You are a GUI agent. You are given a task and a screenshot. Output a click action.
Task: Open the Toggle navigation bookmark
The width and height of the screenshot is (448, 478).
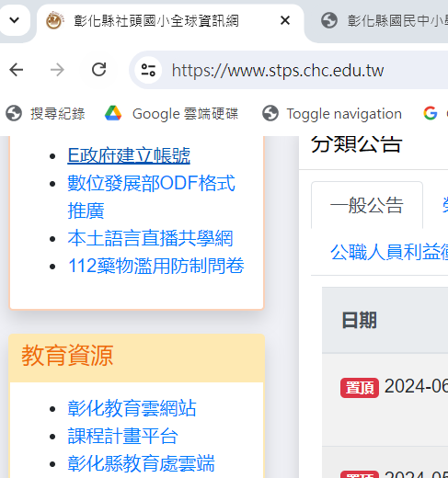[332, 113]
